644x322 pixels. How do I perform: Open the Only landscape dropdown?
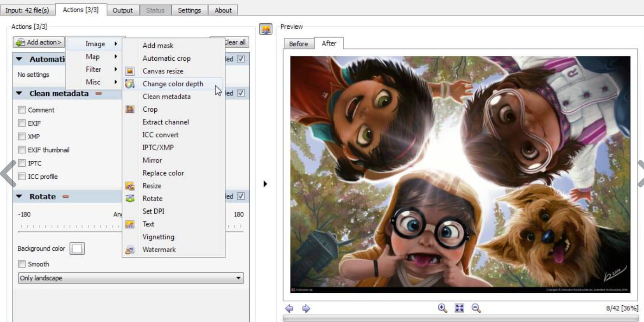[131, 278]
